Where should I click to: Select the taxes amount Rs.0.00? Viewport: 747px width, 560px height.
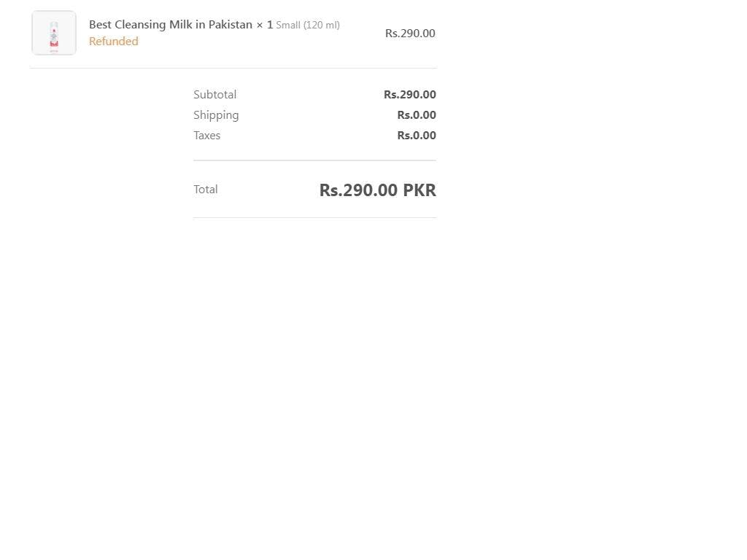click(417, 136)
